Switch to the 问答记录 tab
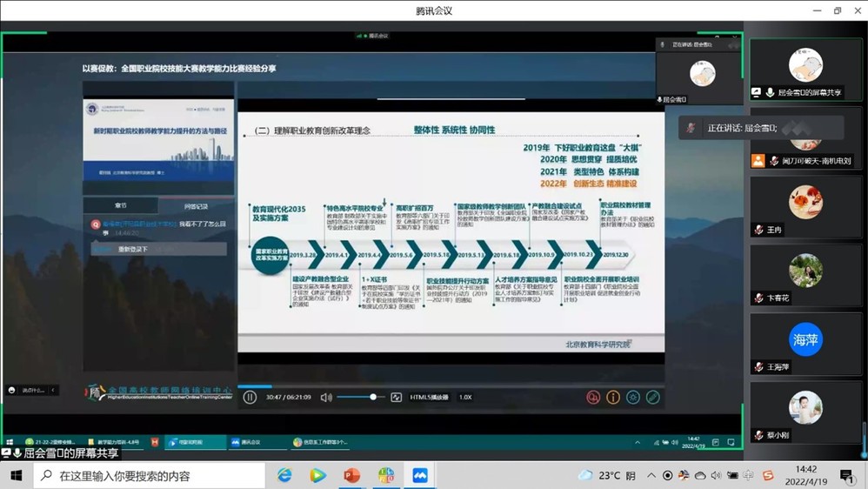 [196, 206]
